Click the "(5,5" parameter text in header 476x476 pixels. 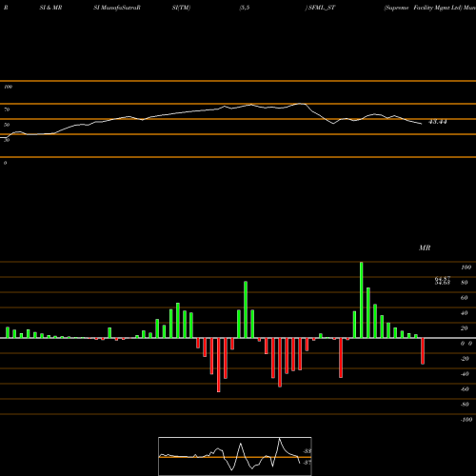click(x=245, y=8)
